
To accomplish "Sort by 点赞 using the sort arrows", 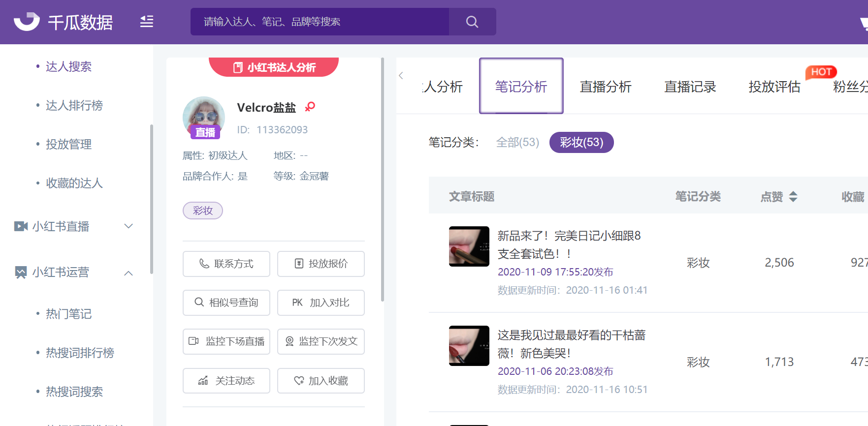I will pos(793,197).
